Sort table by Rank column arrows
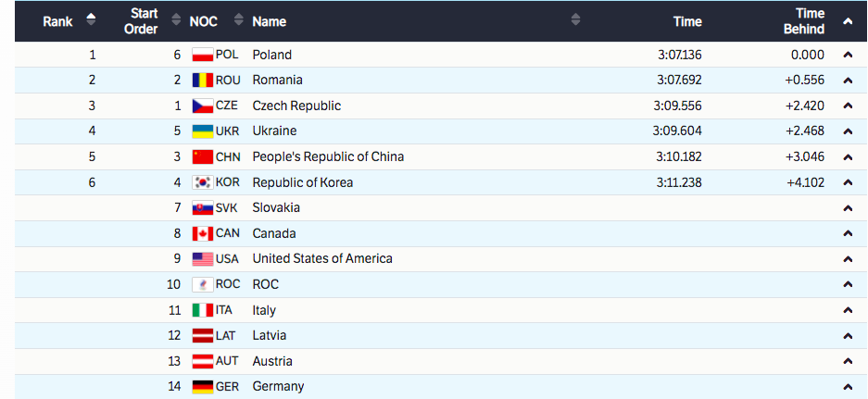Screen dimensions: 868x399 (92, 20)
